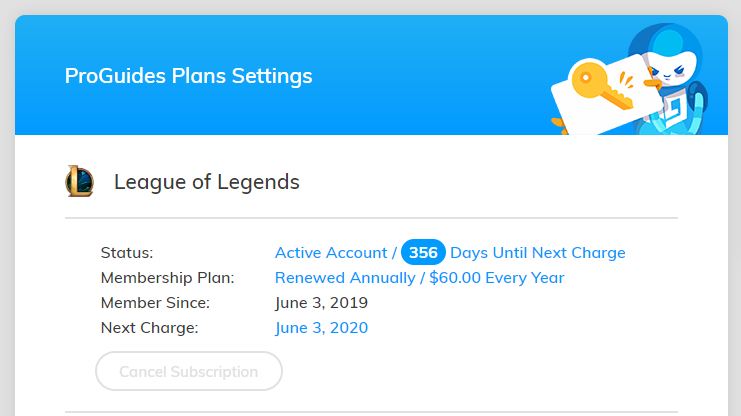Click the $60.00 Every Year text
Image resolution: width=741 pixels, height=416 pixels.
pyautogui.click(x=497, y=277)
